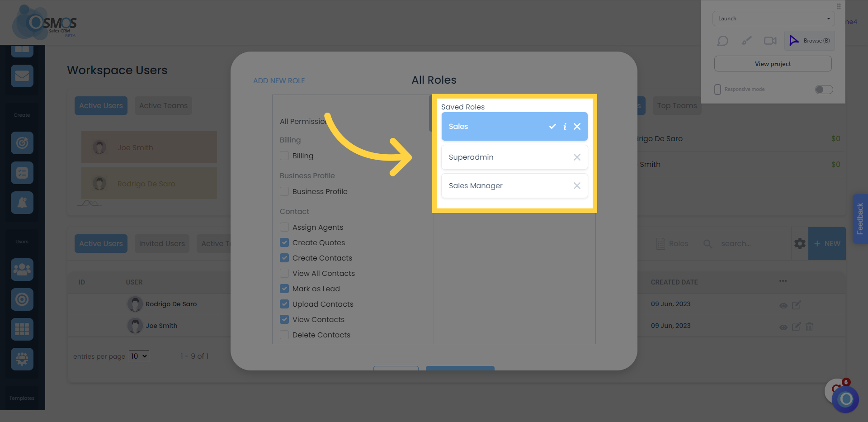Image resolution: width=868 pixels, height=422 pixels.
Task: Select the Active Users tab beside Invited Users
Action: coord(101,244)
